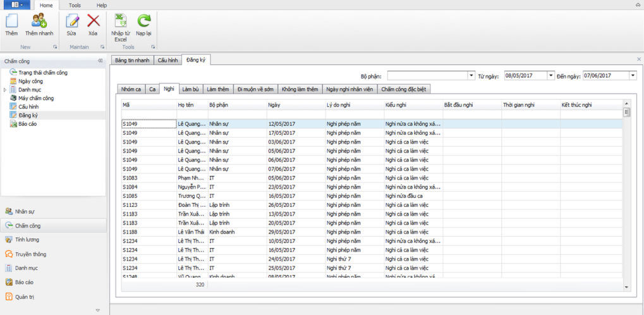Screen dimensions: 644x315
Task: Switch to the Nghỉ sub-tab
Action: pos(168,89)
